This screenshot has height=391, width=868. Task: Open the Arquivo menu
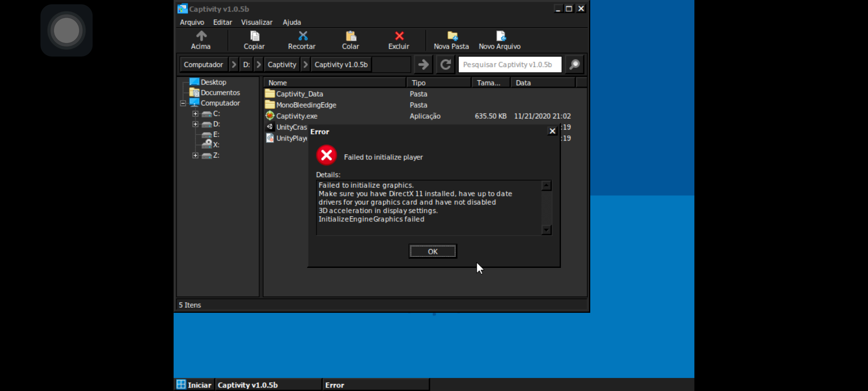coord(192,22)
